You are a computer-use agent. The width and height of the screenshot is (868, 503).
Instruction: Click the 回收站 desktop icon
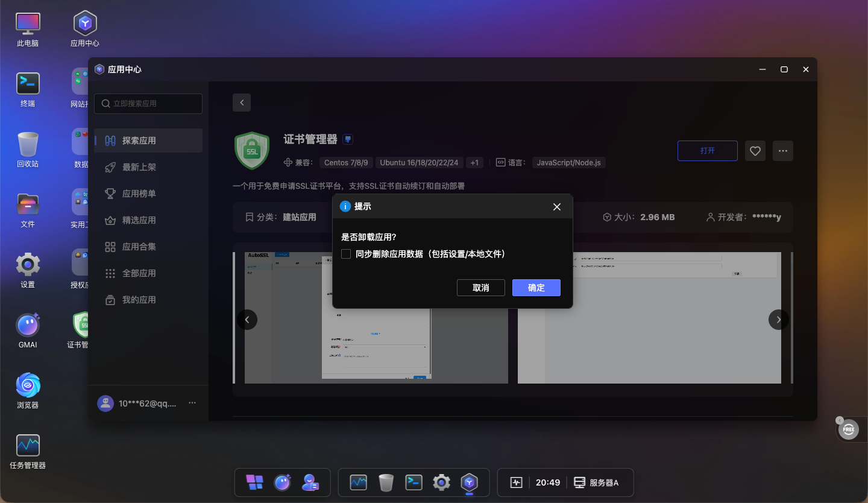click(x=28, y=150)
